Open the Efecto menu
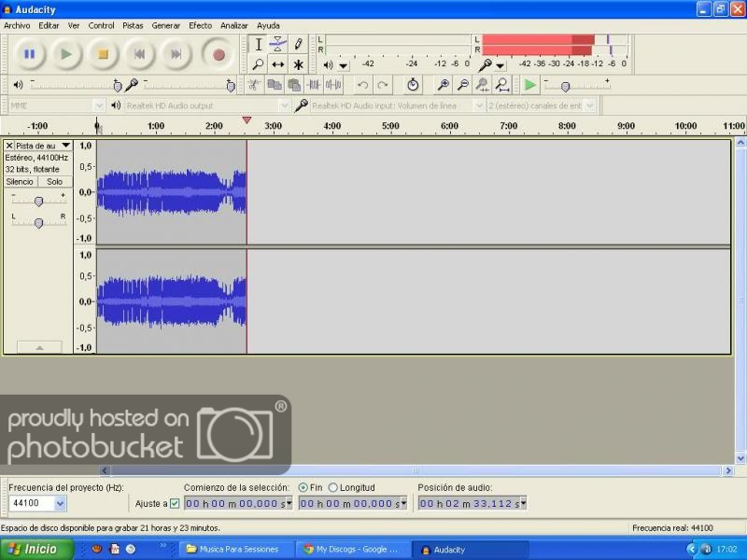This screenshot has width=747, height=560. tap(200, 25)
